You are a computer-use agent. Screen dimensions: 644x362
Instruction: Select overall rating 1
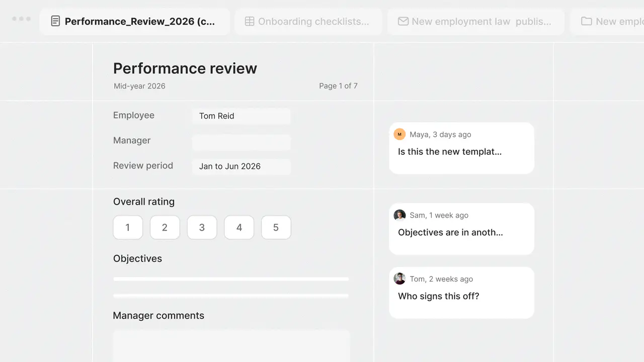[128, 227]
